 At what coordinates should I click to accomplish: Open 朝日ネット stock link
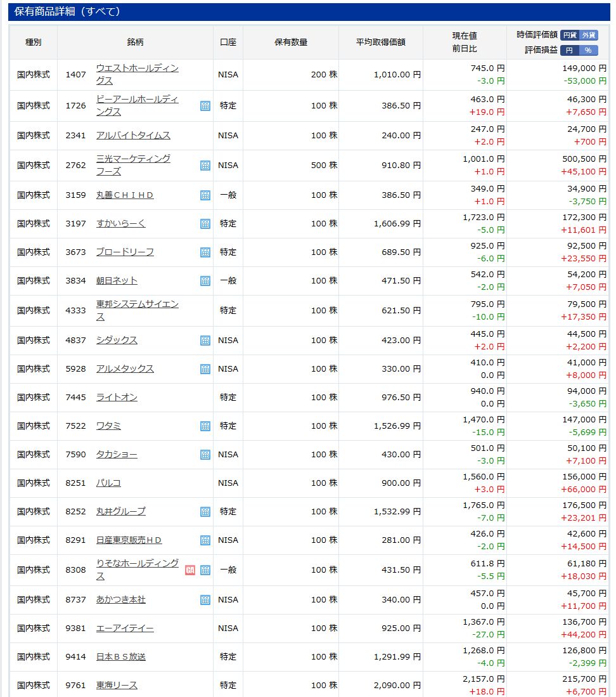point(117,280)
